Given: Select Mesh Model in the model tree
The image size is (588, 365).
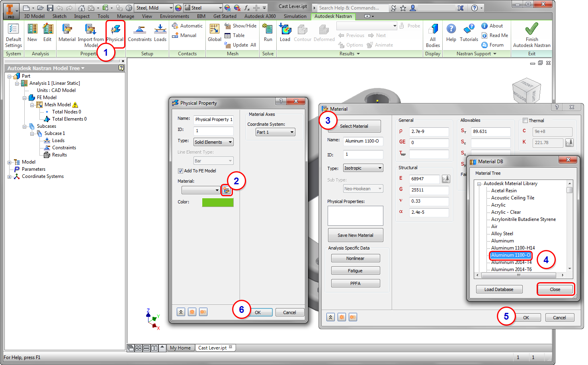Looking at the screenshot, I should click(58, 105).
